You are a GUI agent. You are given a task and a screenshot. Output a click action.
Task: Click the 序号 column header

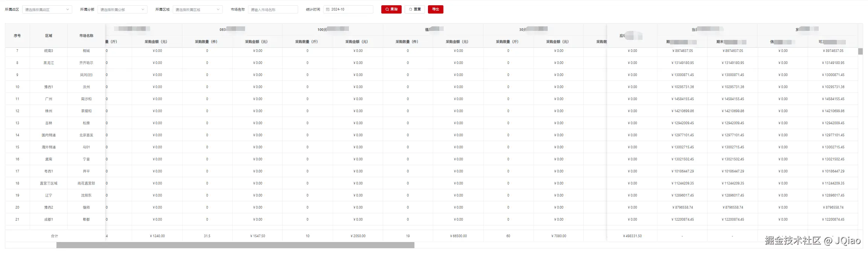tap(17, 36)
